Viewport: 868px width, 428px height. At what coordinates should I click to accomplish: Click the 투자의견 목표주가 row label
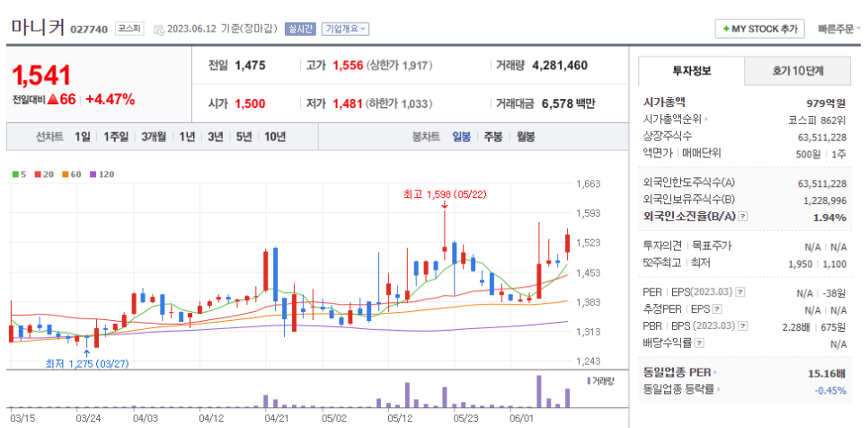tap(687, 246)
